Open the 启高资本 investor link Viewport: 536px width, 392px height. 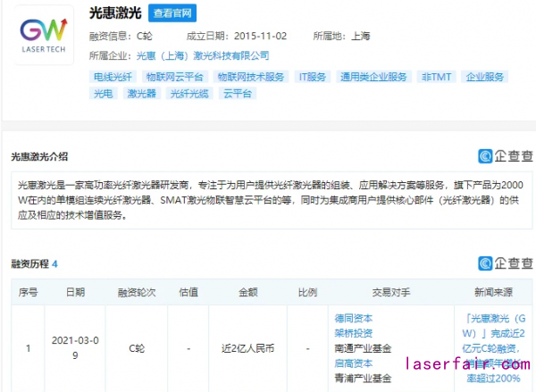tap(354, 363)
